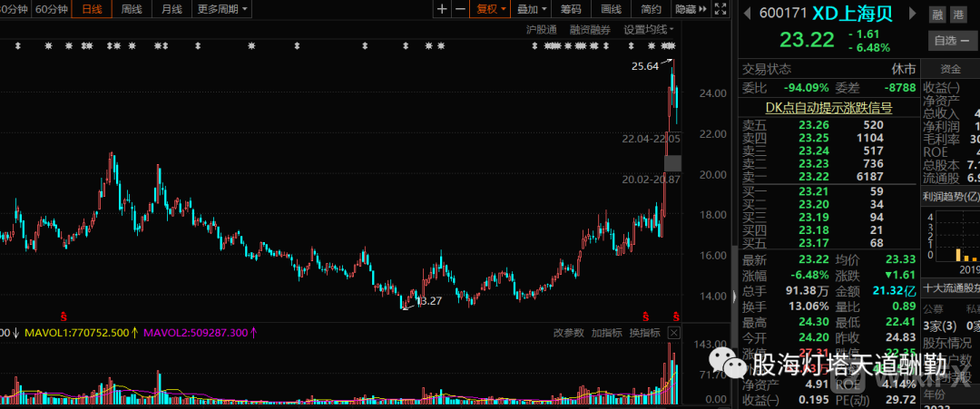Click the 13.27 low price marker
Image resolution: width=980 pixels, height=409 pixels.
coord(428,301)
